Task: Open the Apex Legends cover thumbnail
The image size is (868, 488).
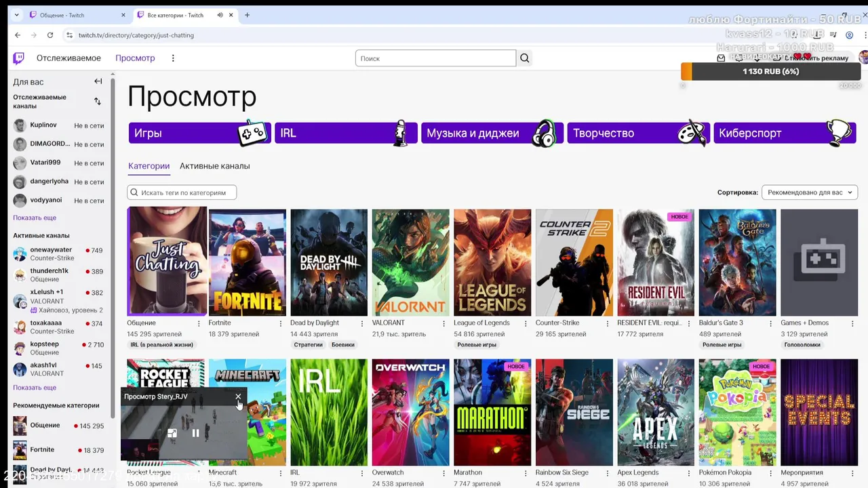Action: click(x=656, y=412)
